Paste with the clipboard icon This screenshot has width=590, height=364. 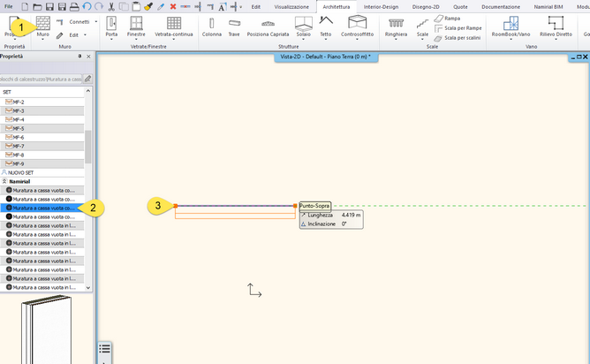[136, 6]
